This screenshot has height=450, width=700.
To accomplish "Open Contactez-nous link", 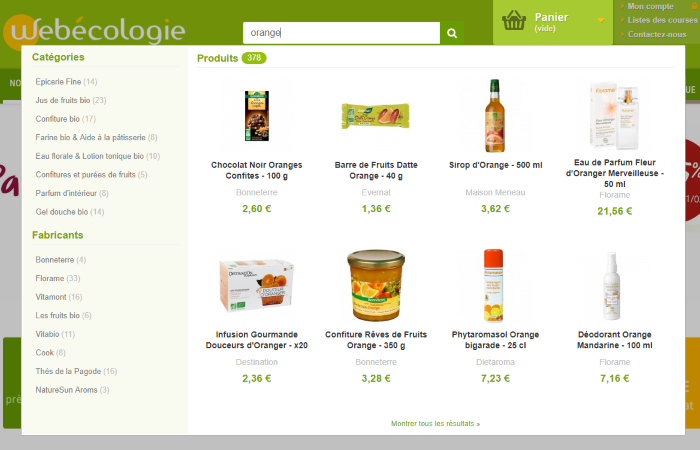I will pos(657,34).
